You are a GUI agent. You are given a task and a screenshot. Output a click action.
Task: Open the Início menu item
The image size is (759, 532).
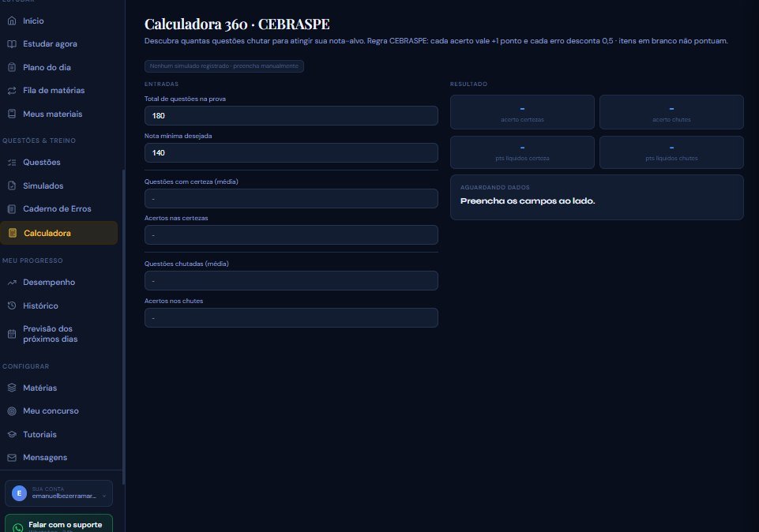click(59, 21)
